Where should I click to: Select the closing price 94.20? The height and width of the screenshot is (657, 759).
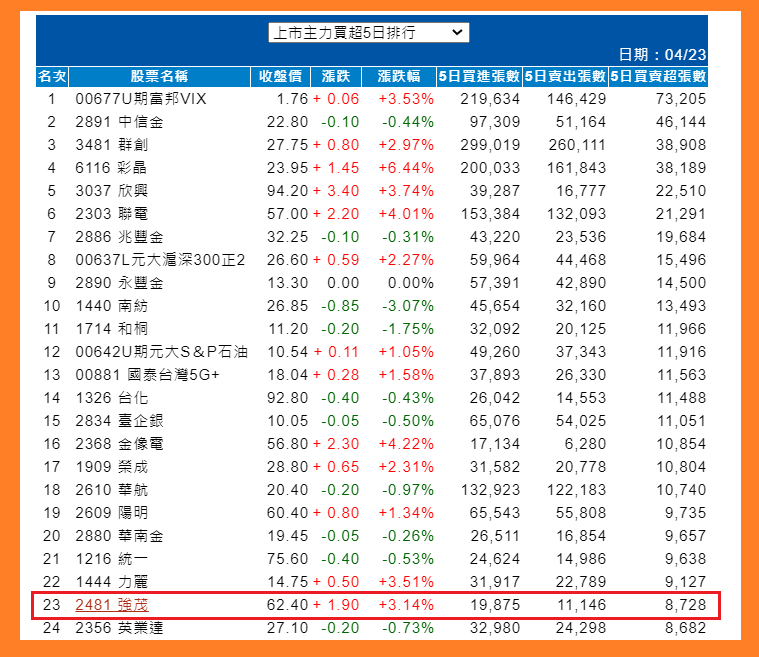(x=287, y=191)
